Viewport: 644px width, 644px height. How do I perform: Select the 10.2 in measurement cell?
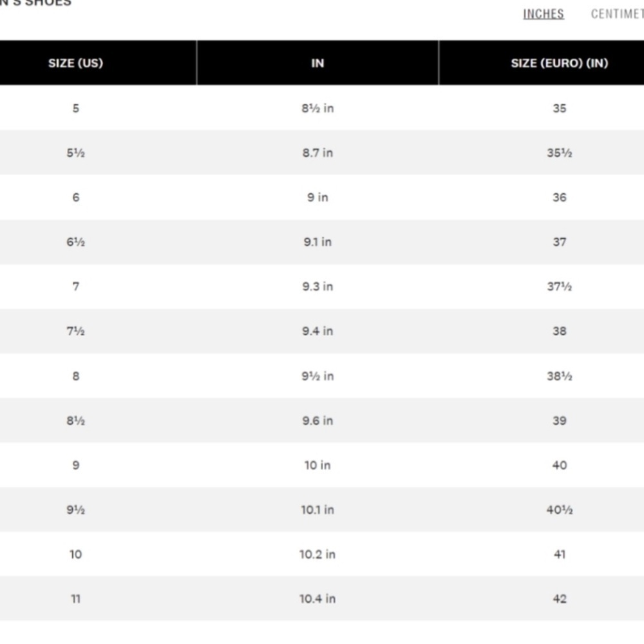point(317,554)
